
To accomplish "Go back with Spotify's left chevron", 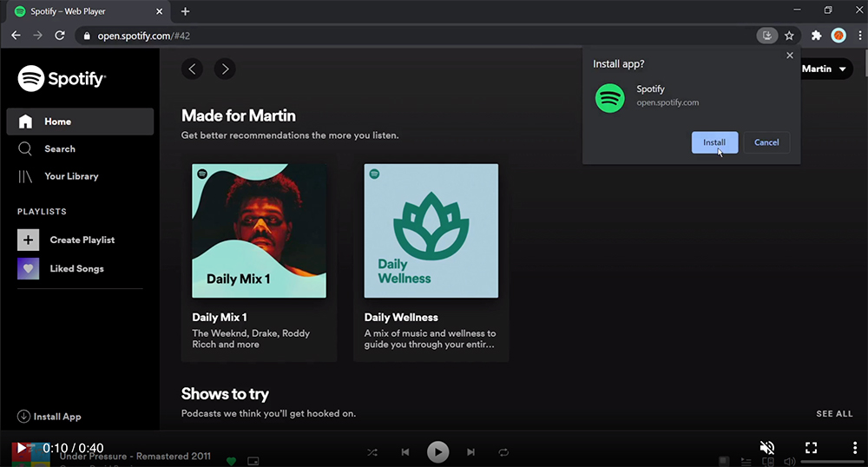I will (192, 69).
